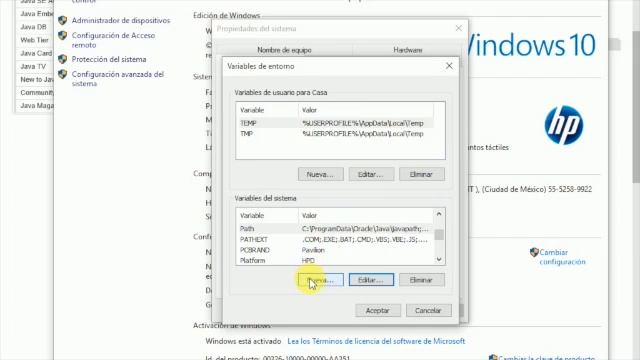Image resolution: width=640 pixels, height=360 pixels.
Task: Click Editar button under user variables
Action: pos(371,174)
